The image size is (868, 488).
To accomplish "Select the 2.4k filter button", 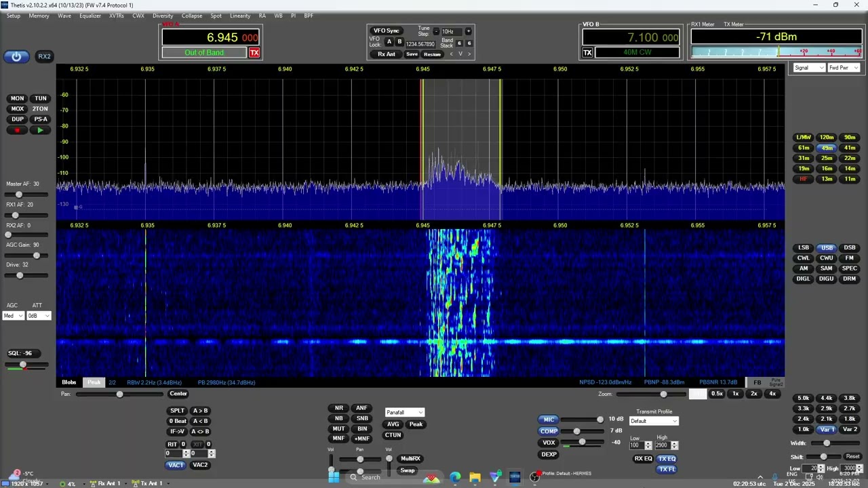I will [x=804, y=419].
